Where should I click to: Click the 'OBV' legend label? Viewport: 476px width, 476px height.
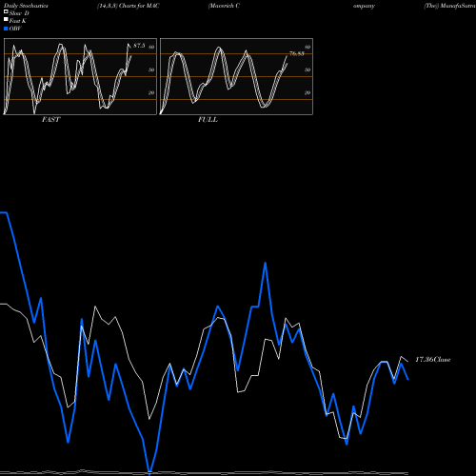pos(15,29)
